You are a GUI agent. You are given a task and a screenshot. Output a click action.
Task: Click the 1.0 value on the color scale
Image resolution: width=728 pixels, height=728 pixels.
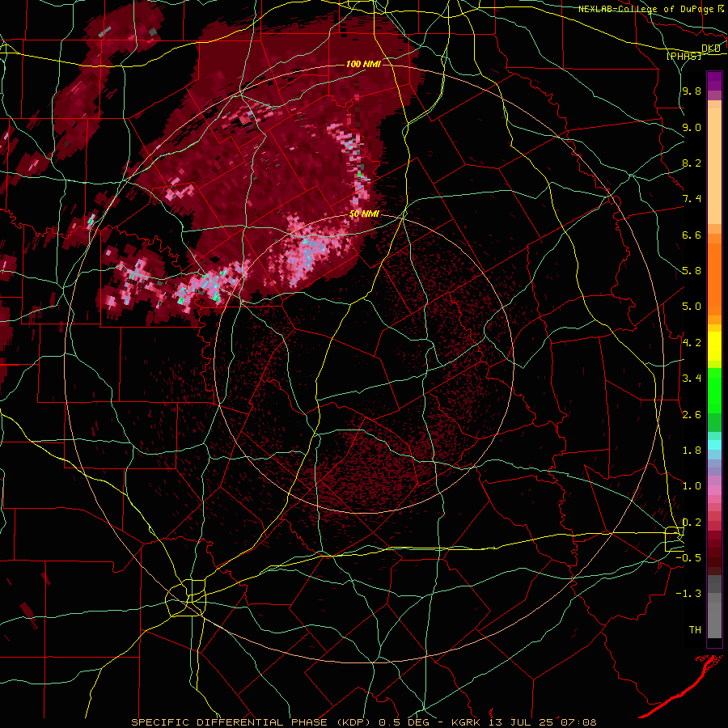(692, 486)
